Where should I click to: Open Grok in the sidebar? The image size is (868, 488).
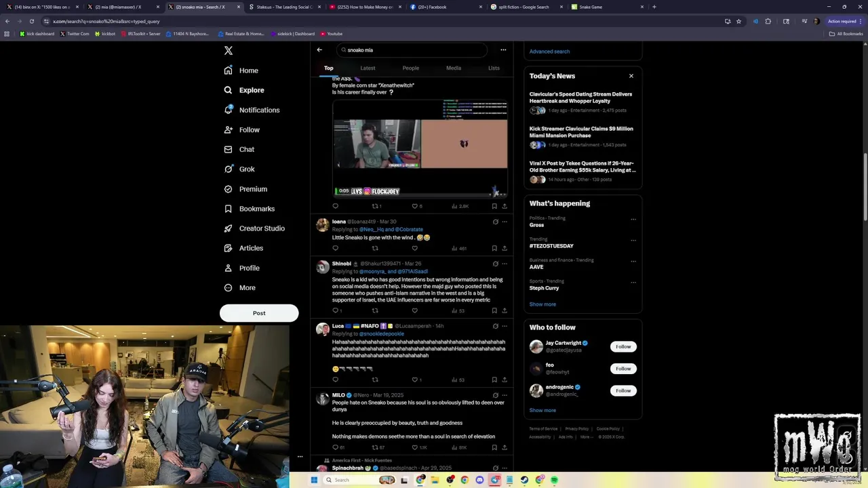point(239,169)
